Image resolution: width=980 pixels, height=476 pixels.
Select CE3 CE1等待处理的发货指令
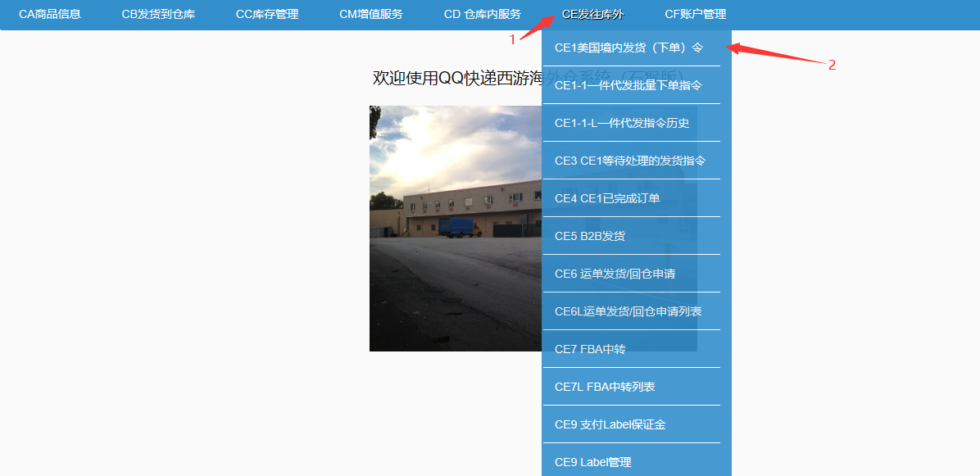coord(631,161)
